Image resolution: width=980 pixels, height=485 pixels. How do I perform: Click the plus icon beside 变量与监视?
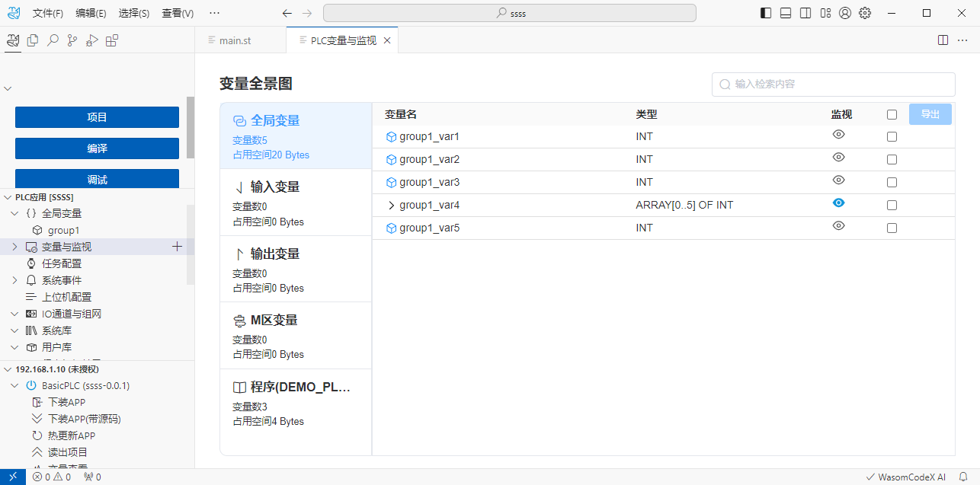click(x=178, y=247)
